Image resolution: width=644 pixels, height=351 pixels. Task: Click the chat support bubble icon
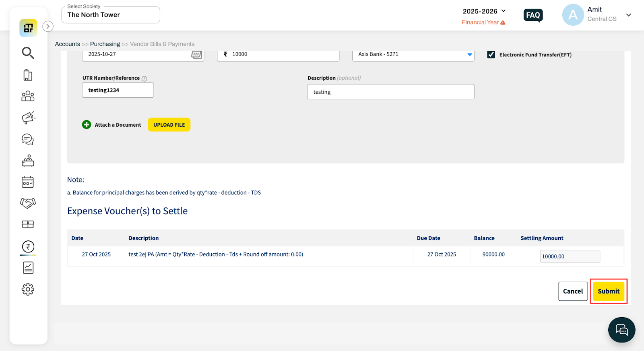coord(621,330)
